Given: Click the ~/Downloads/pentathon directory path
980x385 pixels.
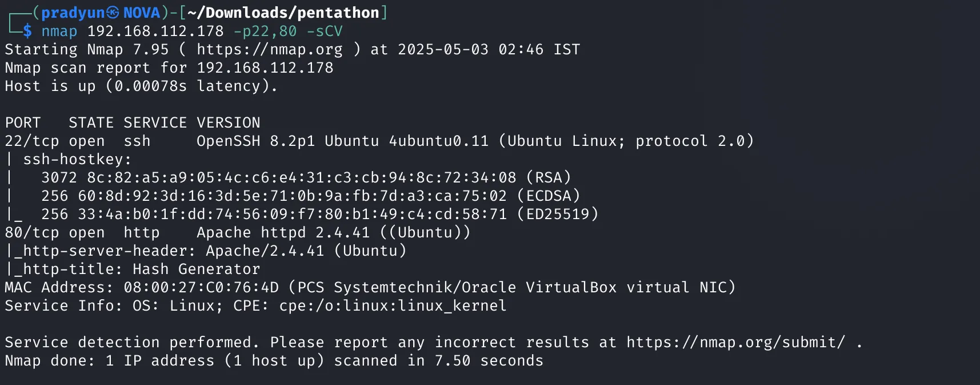Looking at the screenshot, I should (x=283, y=13).
